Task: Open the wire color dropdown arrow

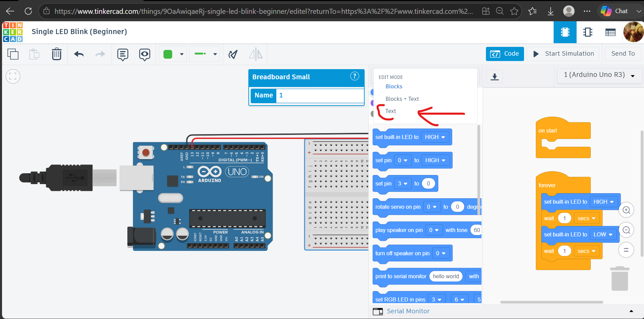Action: (182, 54)
